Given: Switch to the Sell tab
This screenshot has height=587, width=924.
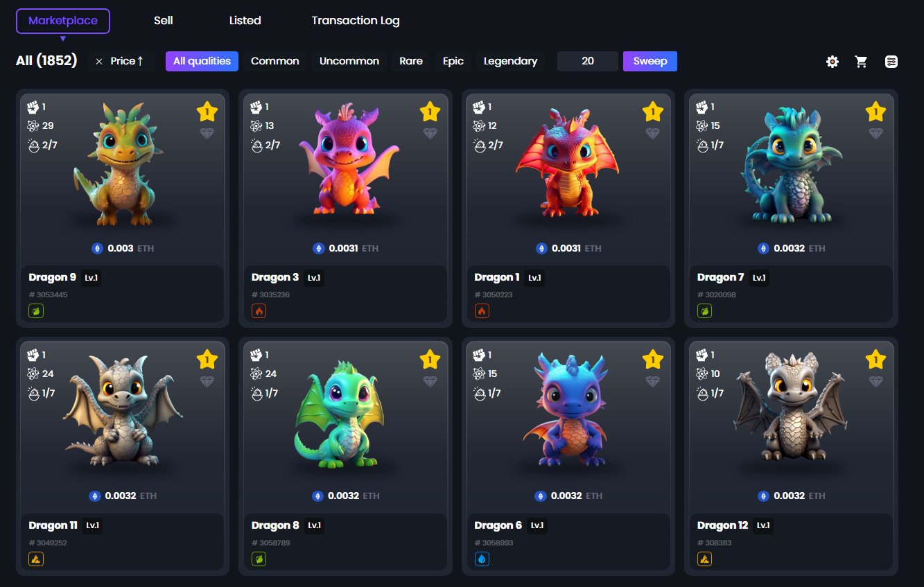Looking at the screenshot, I should pyautogui.click(x=164, y=21).
